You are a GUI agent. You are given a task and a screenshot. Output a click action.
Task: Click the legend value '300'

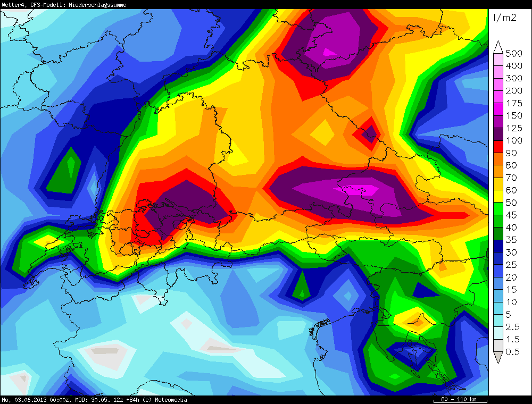click(x=514, y=78)
